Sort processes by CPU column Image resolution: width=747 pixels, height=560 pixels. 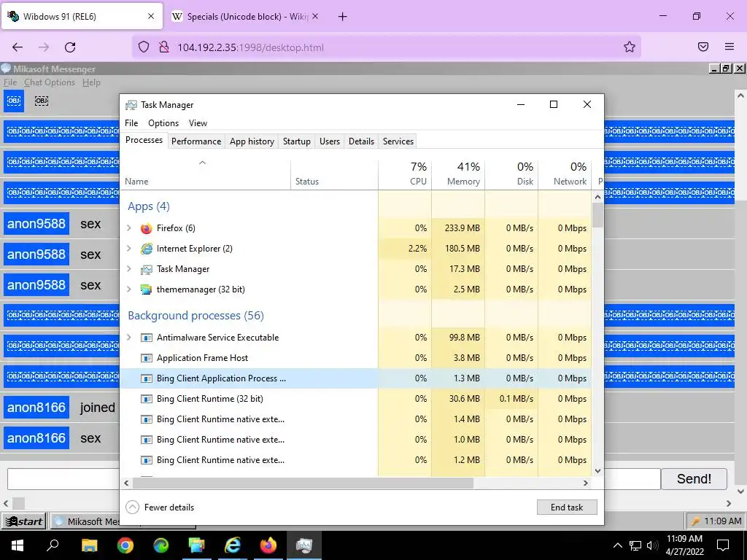pos(405,174)
